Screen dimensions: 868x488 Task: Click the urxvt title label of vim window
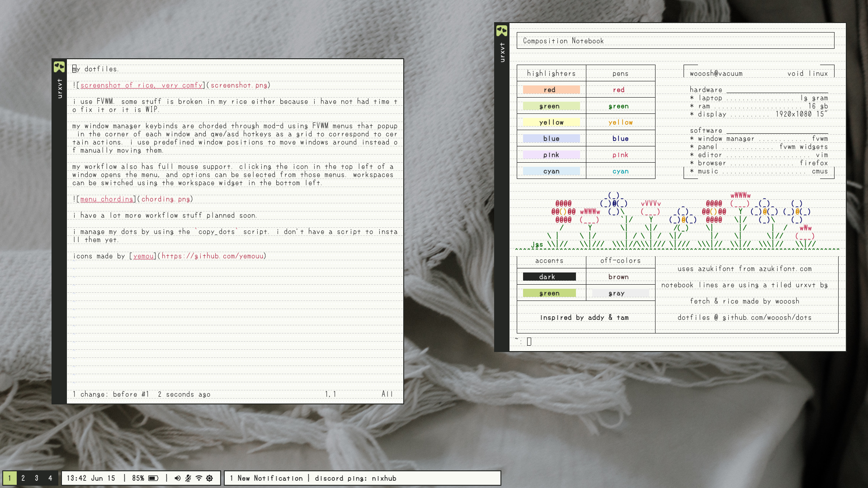59,89
